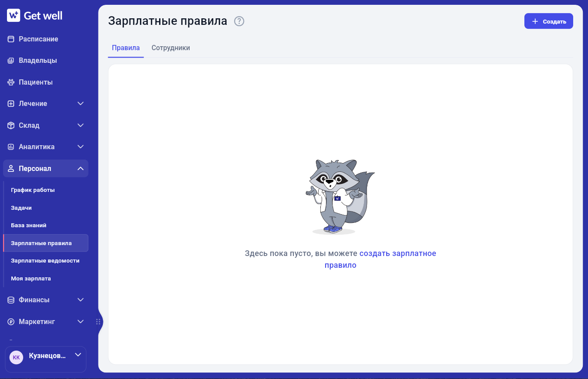This screenshot has width=588, height=379.
Task: Click the medical cross icon for Лечение
Action: click(x=11, y=104)
